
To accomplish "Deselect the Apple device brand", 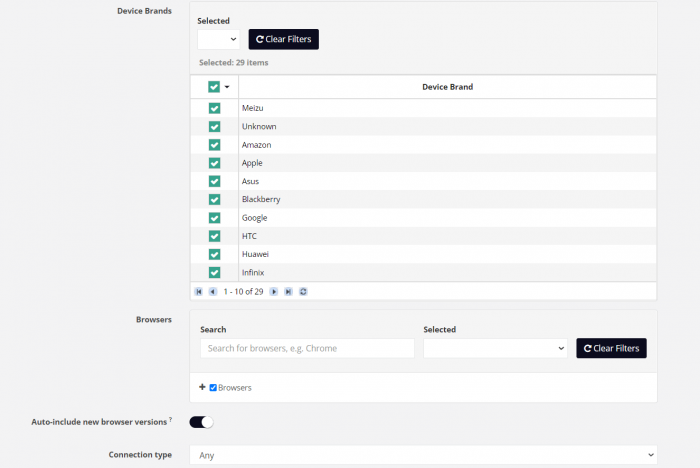I will point(214,163).
